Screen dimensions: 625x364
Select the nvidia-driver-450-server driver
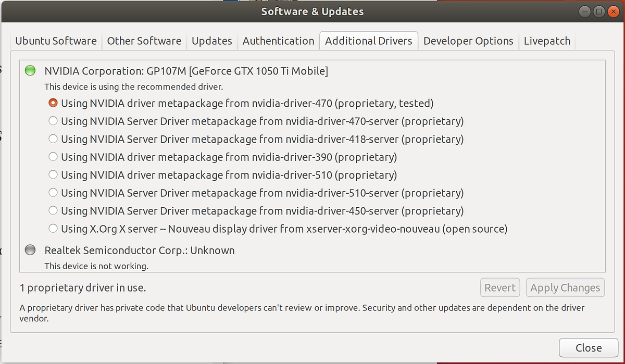point(53,210)
